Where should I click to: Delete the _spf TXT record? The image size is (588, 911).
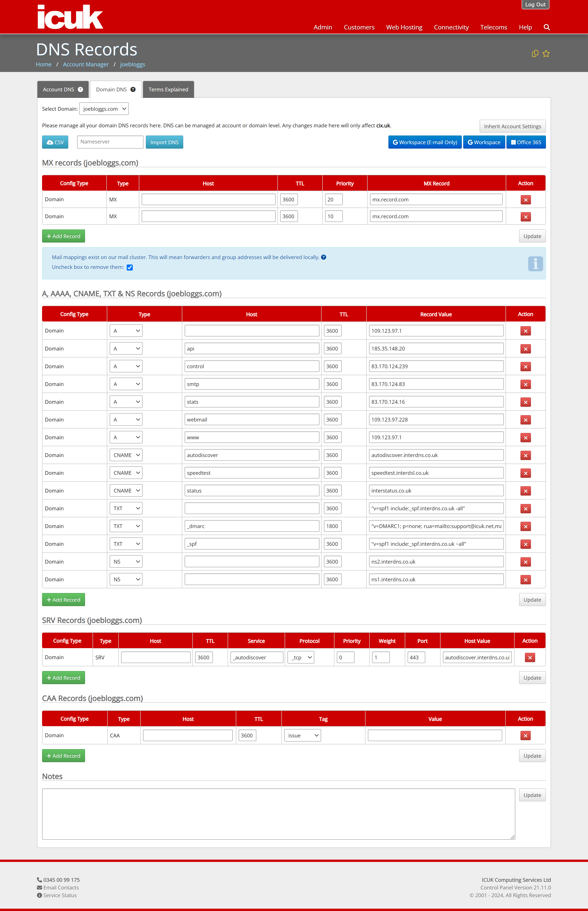pyautogui.click(x=525, y=544)
